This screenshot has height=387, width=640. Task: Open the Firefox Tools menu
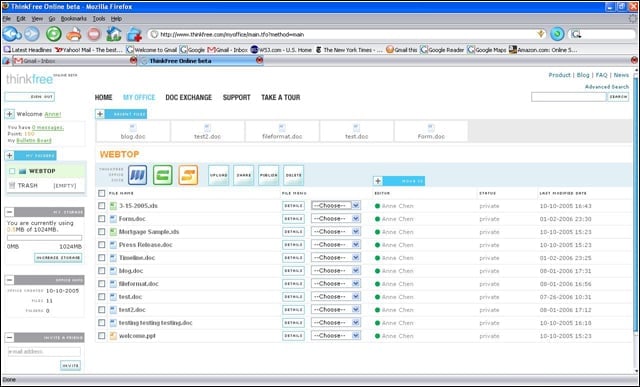coord(99,19)
